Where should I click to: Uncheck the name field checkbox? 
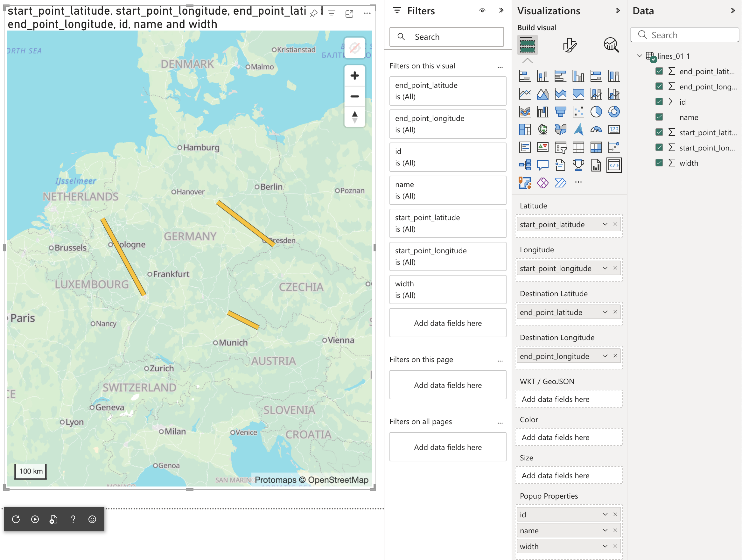point(659,117)
